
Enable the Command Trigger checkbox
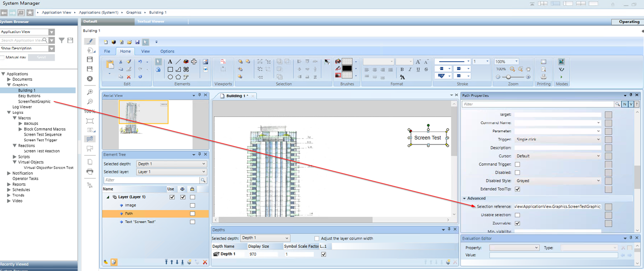pyautogui.click(x=517, y=164)
